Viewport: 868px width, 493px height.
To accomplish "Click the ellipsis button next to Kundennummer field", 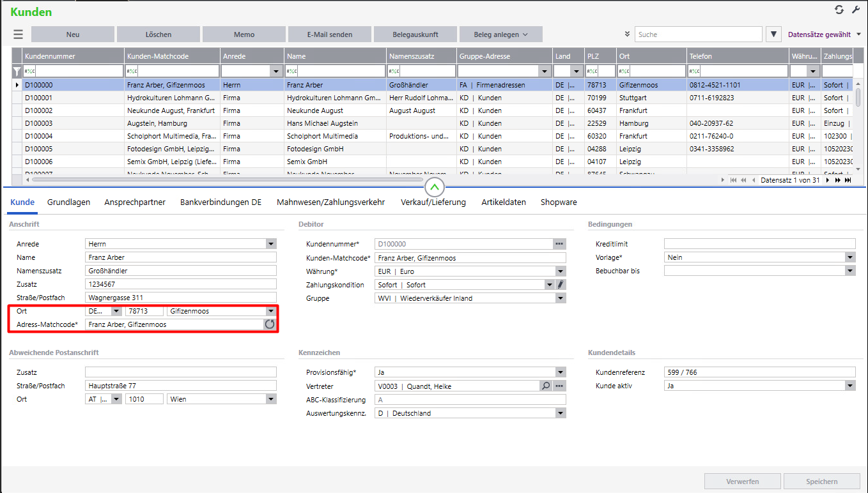I will [560, 244].
